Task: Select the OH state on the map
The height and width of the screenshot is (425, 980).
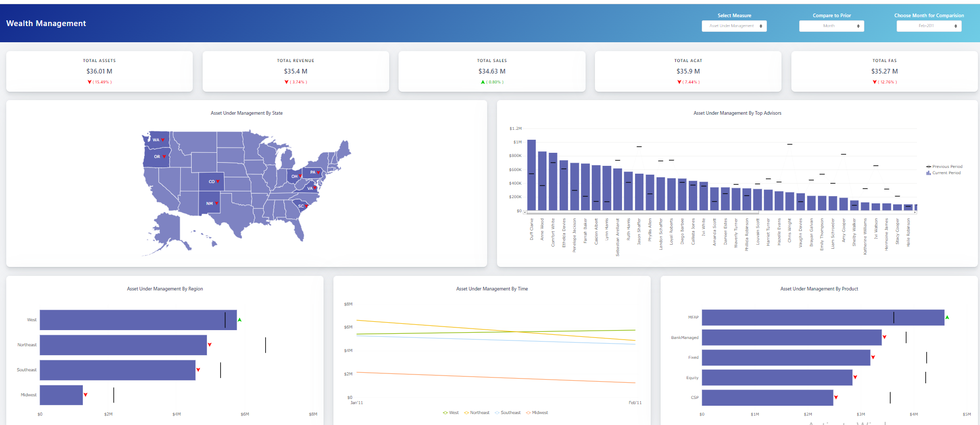Action: pyautogui.click(x=294, y=176)
